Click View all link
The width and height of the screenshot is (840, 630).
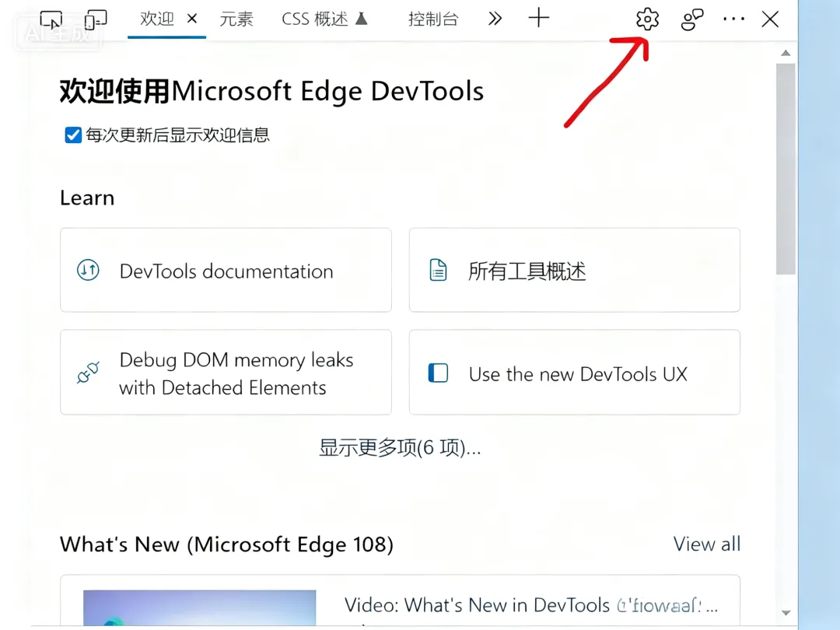pos(707,544)
